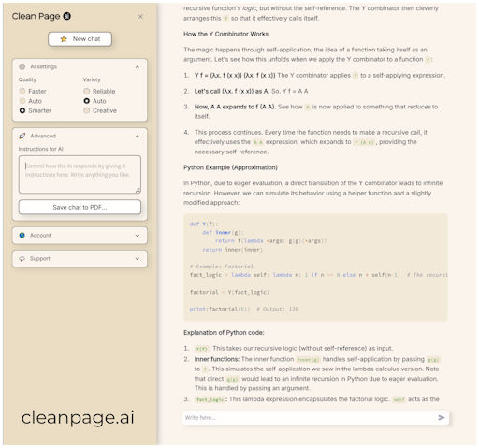Click the Inner functions bold text
This screenshot has width=479, height=448.
[x=217, y=359]
